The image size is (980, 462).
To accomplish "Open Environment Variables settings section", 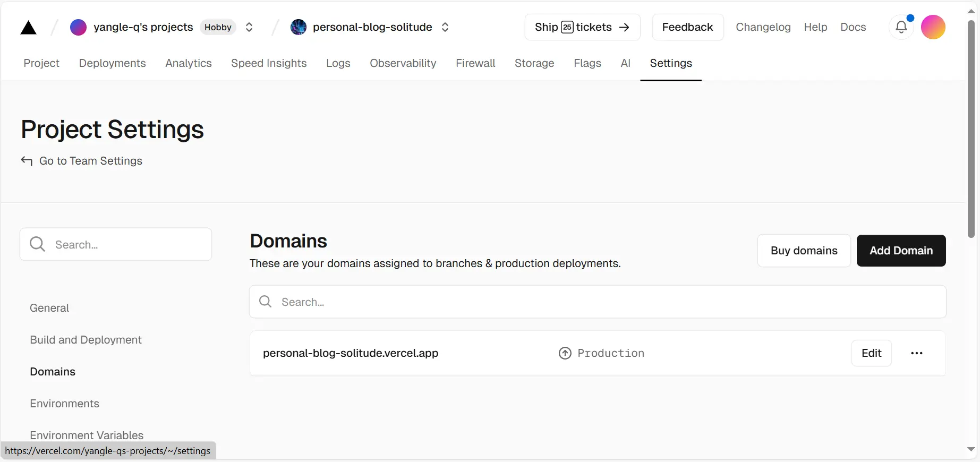I will pyautogui.click(x=87, y=435).
